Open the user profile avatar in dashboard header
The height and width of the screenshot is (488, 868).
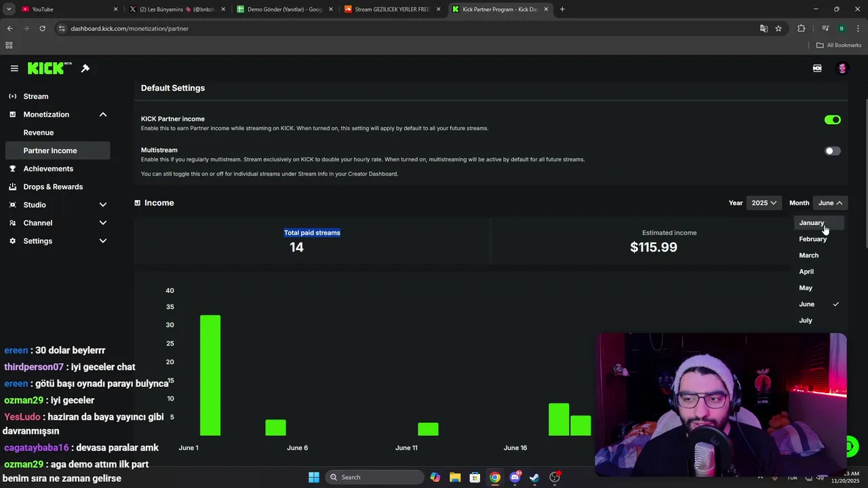842,68
